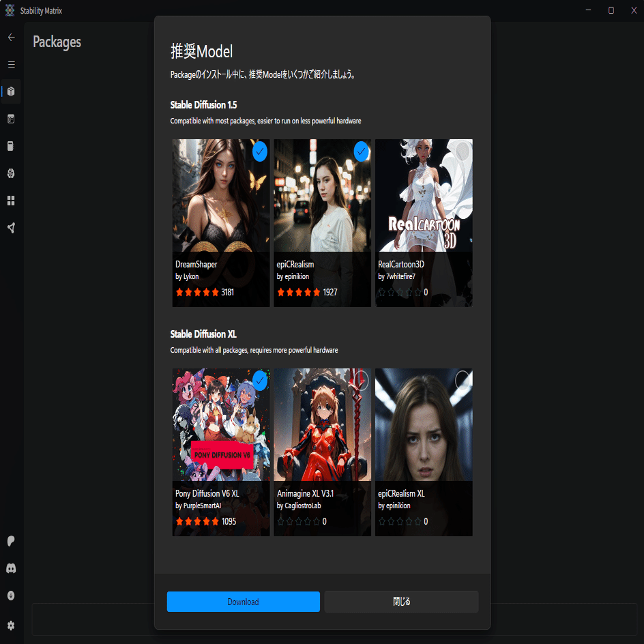Click the 'by epinikion' text under epiCRealism

(x=293, y=276)
